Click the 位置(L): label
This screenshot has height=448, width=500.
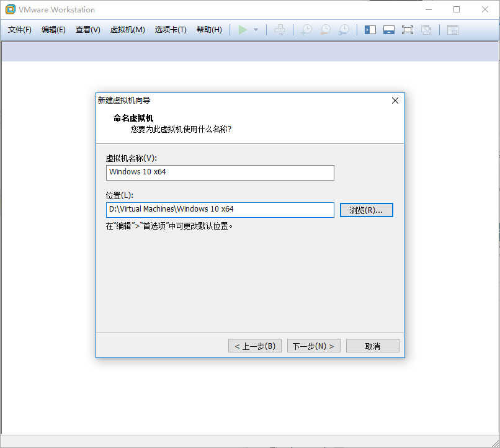coord(120,195)
